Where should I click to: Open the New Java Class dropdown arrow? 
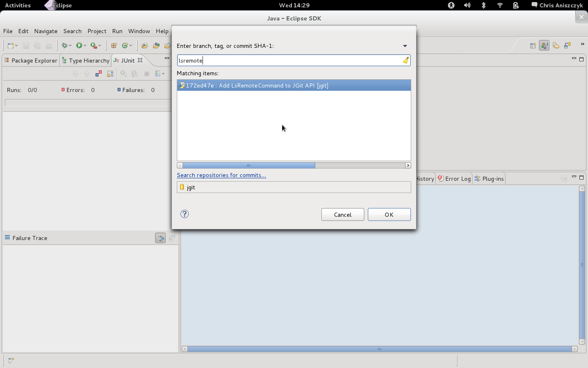(131, 45)
